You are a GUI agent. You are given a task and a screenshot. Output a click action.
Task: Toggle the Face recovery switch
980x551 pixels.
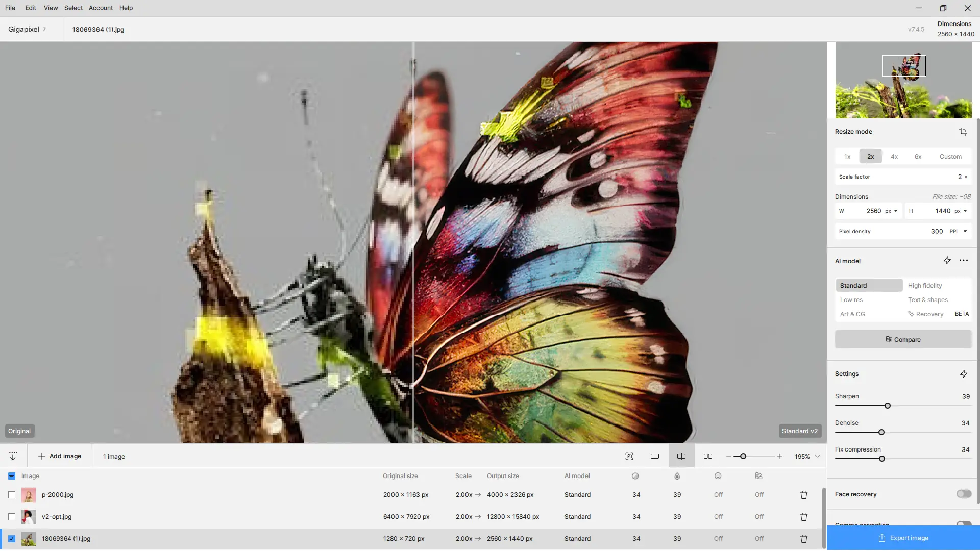coord(963,494)
